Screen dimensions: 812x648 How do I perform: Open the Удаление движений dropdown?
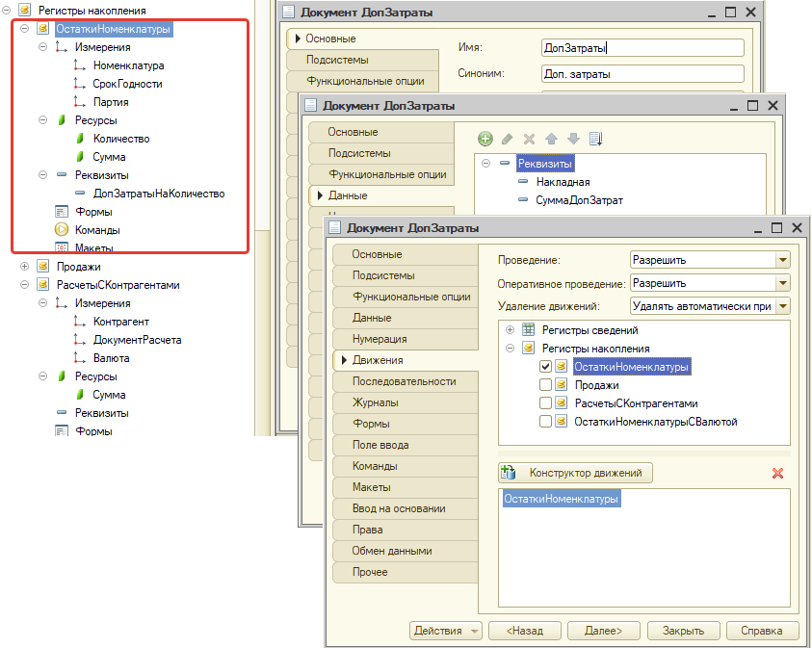tap(783, 306)
